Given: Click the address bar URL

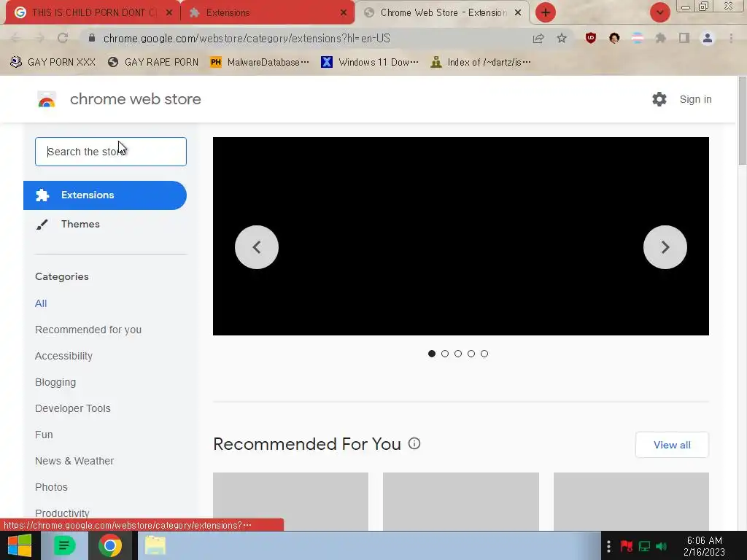Looking at the screenshot, I should point(247,38).
